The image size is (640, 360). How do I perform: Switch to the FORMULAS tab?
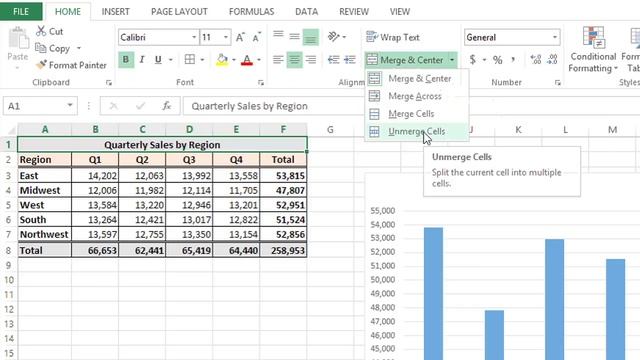click(251, 12)
